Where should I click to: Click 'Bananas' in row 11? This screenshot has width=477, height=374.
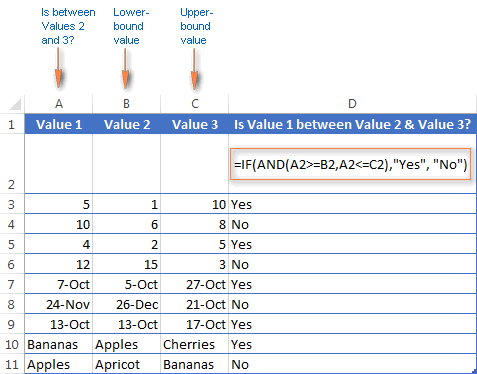click(x=195, y=364)
